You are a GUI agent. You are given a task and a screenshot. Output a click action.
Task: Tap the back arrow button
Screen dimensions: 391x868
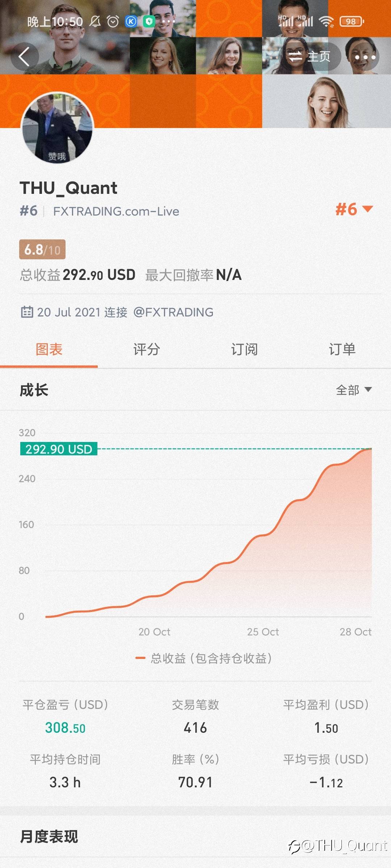[x=24, y=57]
